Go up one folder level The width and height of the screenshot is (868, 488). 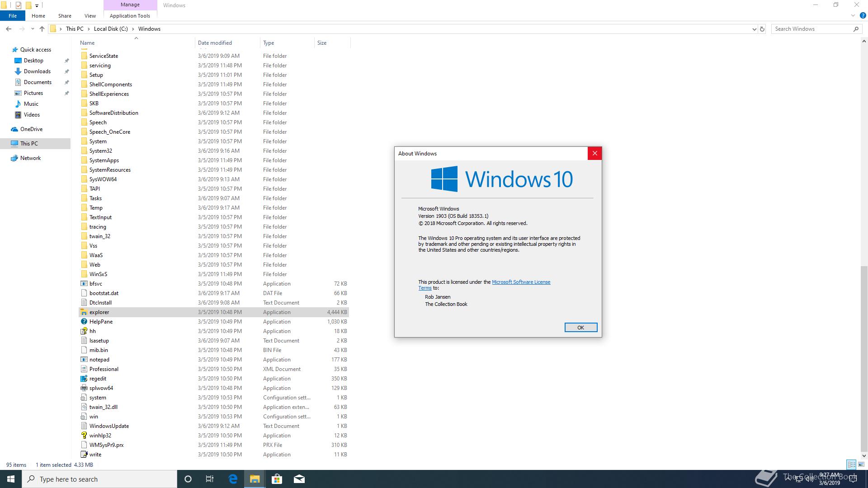click(42, 29)
